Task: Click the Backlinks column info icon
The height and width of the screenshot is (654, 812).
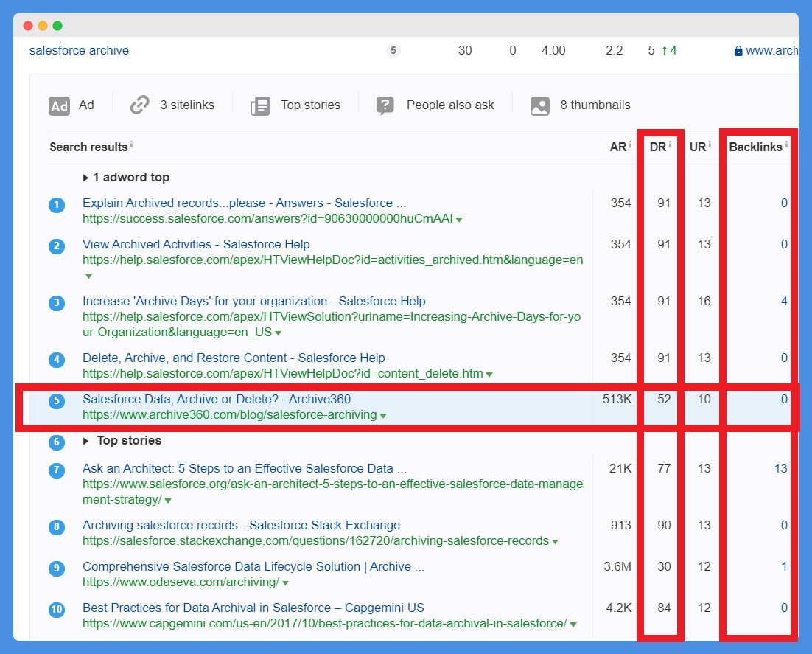Action: pos(786,145)
